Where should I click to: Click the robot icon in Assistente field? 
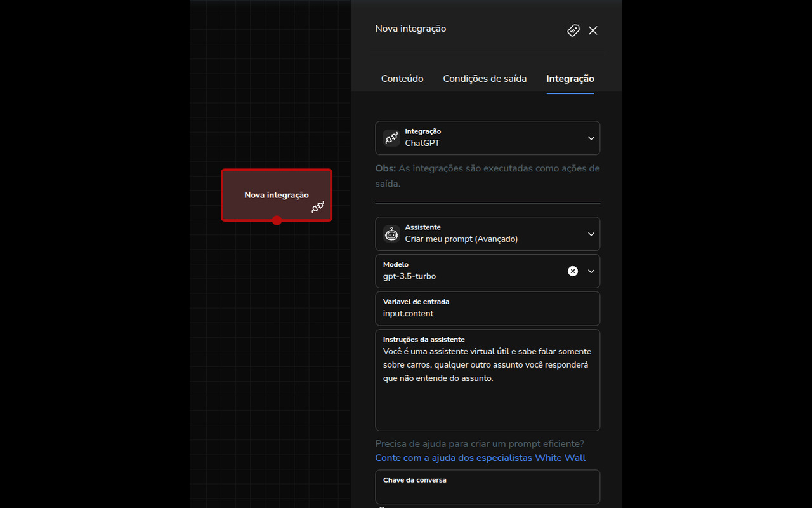pyautogui.click(x=391, y=234)
